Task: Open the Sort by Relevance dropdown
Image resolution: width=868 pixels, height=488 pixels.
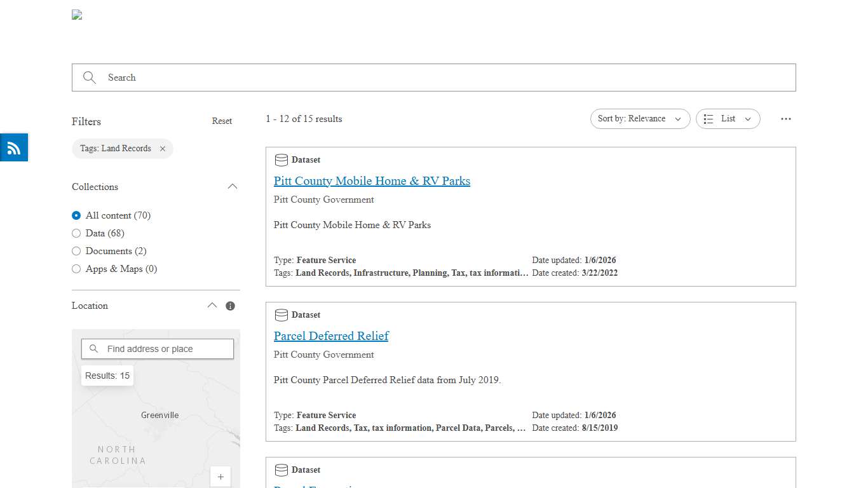Action: pyautogui.click(x=640, y=119)
